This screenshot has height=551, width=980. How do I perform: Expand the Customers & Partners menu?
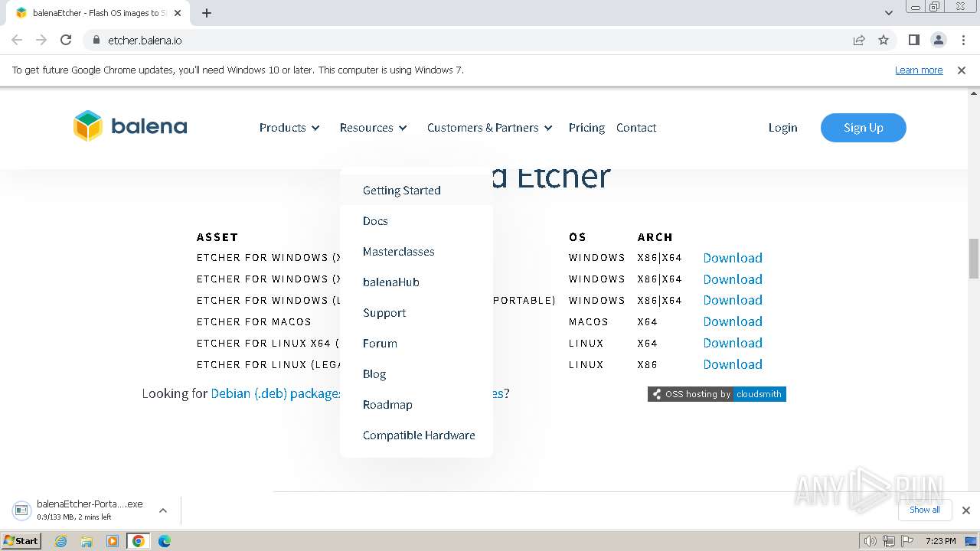[490, 128]
